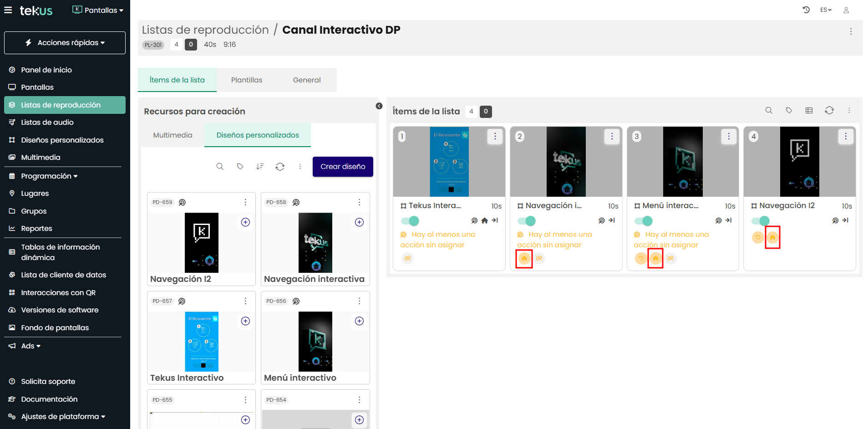Click the PD-657 Tekus Interactivo thumbnail
This screenshot has height=429, width=868.
202,342
